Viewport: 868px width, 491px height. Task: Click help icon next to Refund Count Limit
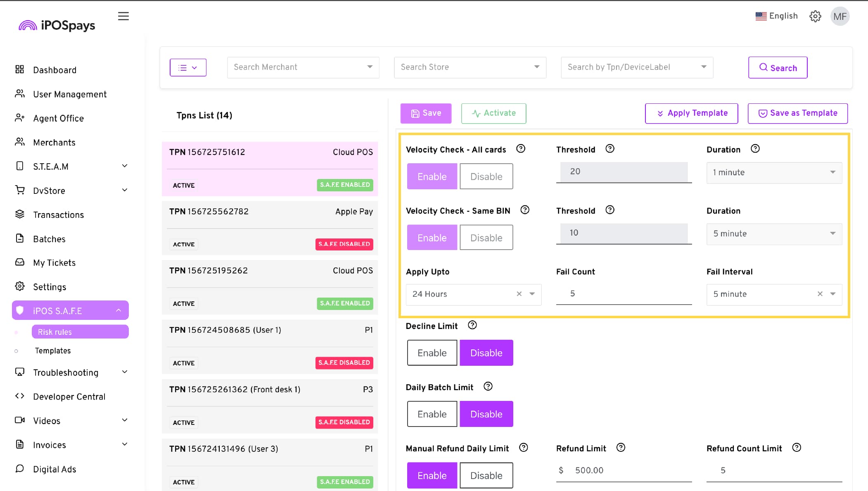[797, 448]
